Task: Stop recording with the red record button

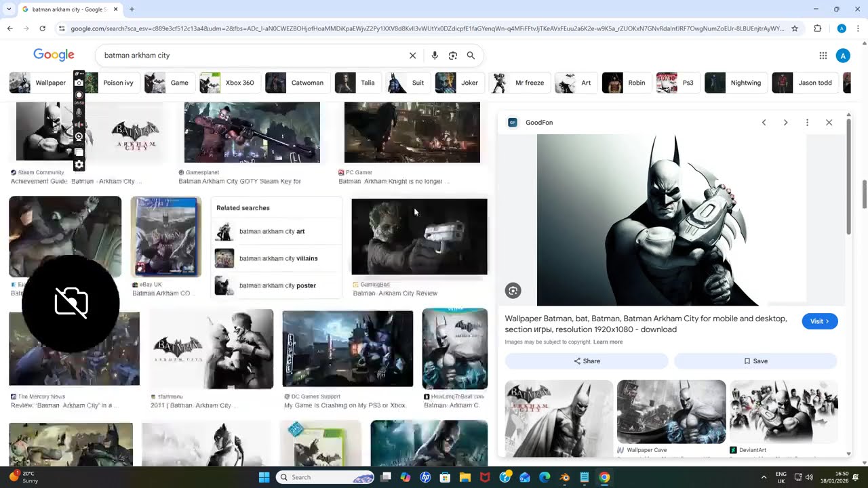Action: coord(79,96)
